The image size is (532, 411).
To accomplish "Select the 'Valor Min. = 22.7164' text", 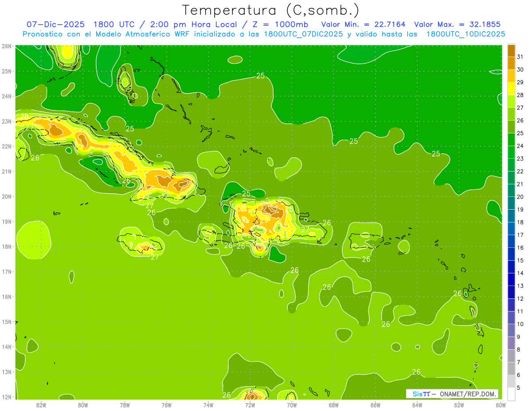I will [x=364, y=24].
